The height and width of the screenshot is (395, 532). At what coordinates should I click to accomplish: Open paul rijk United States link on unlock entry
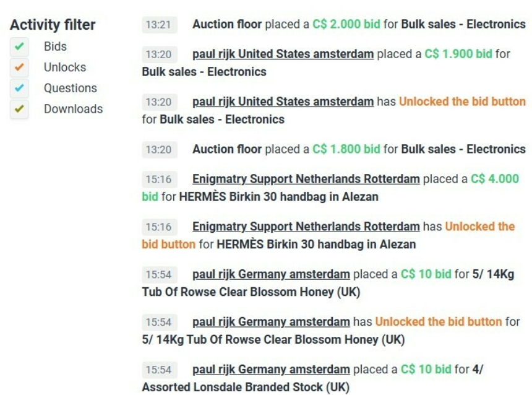pos(283,102)
